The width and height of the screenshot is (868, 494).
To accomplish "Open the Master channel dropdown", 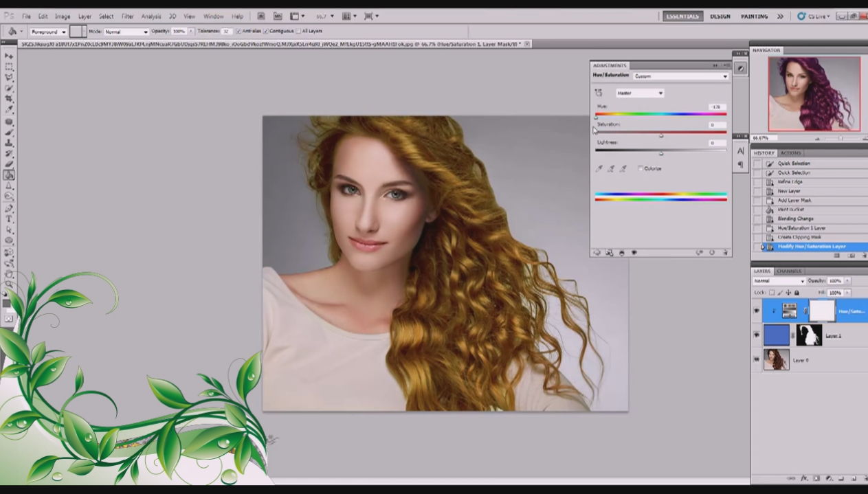I will tap(640, 93).
